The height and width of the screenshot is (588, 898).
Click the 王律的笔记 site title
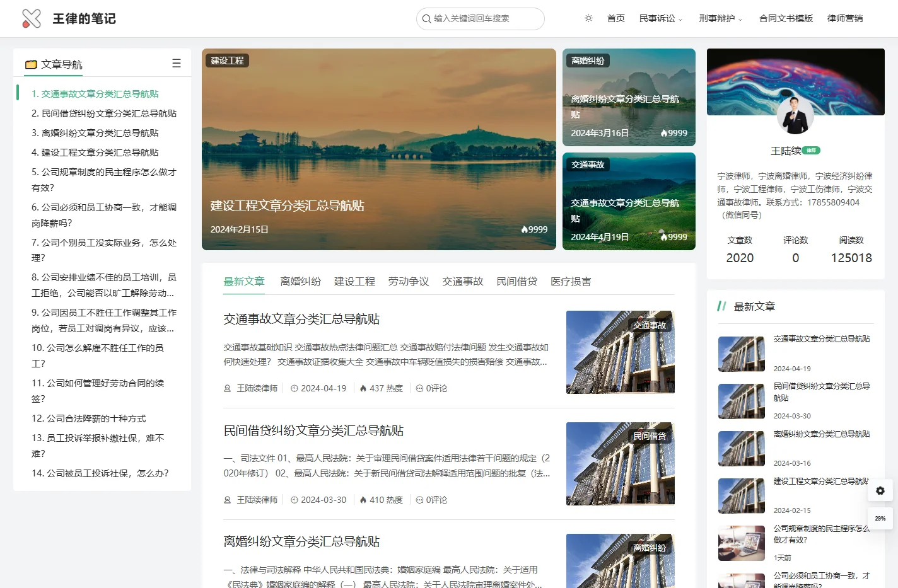tap(84, 18)
